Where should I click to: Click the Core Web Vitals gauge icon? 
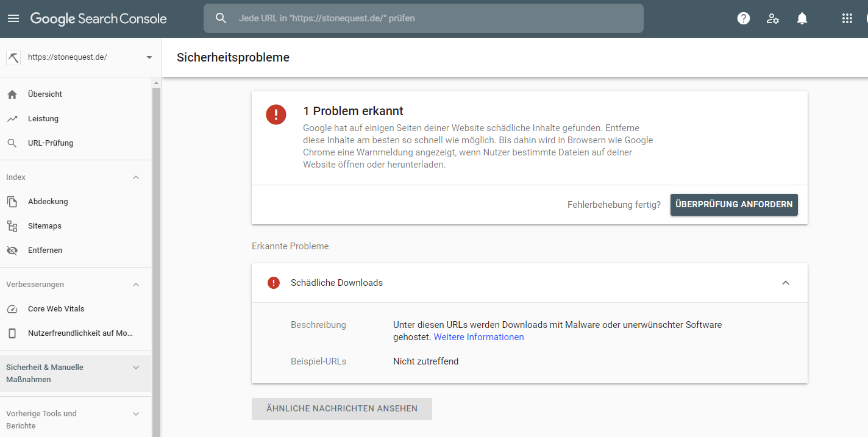[12, 309]
